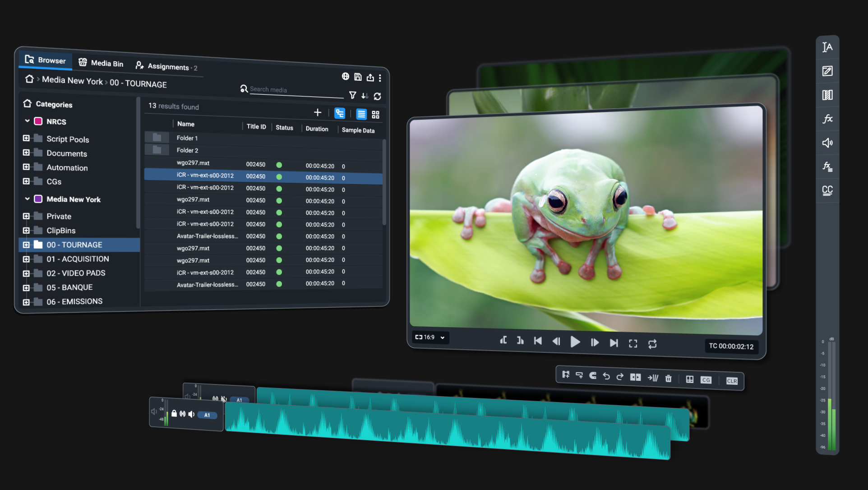Collapse the NRCS category
Screen dimensions: 868x490
pyautogui.click(x=27, y=121)
